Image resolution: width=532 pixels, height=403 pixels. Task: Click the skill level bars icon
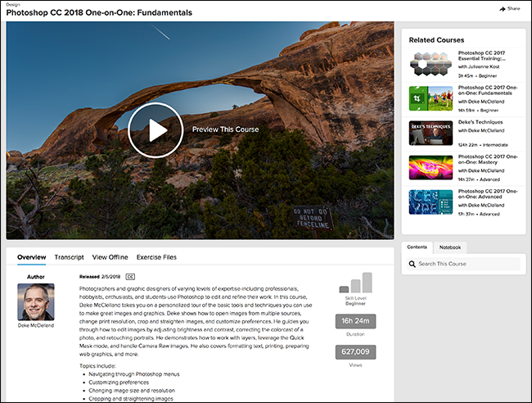pos(355,283)
